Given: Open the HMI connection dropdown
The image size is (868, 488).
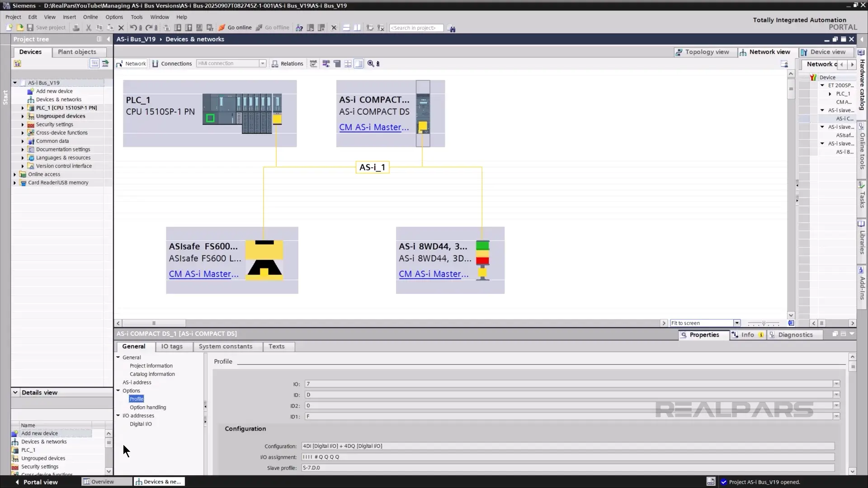Looking at the screenshot, I should tap(262, 64).
